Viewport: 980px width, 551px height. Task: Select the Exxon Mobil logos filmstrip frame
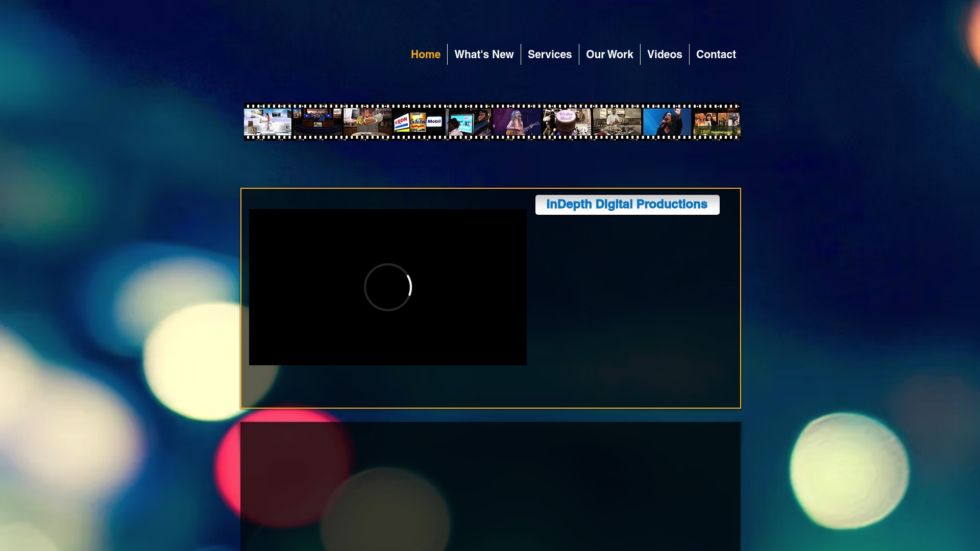(x=418, y=122)
